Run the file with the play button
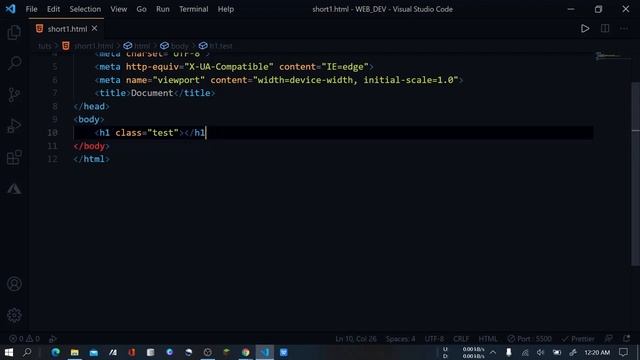The image size is (640, 360). 585,29
